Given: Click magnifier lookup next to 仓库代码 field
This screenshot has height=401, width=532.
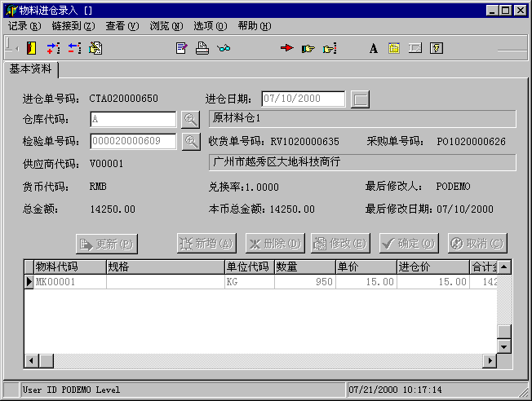Looking at the screenshot, I should (190, 119).
